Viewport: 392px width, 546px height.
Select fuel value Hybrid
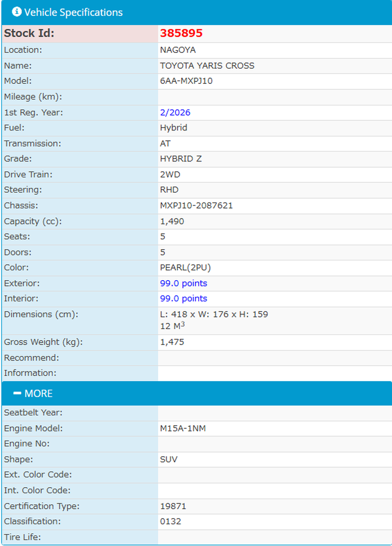tap(173, 128)
